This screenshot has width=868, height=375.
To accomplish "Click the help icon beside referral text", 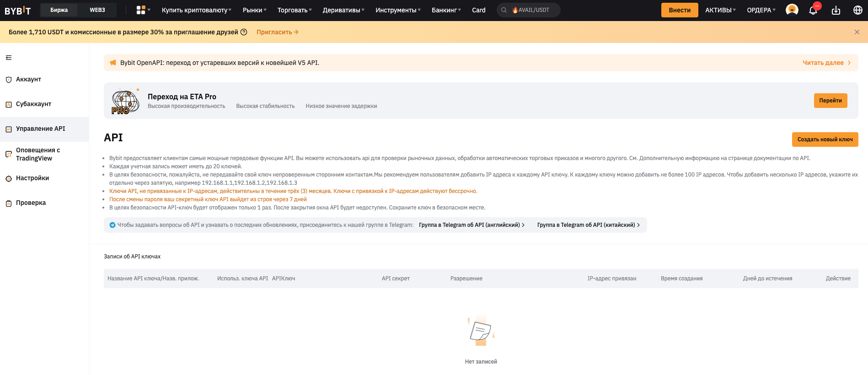I will 244,32.
